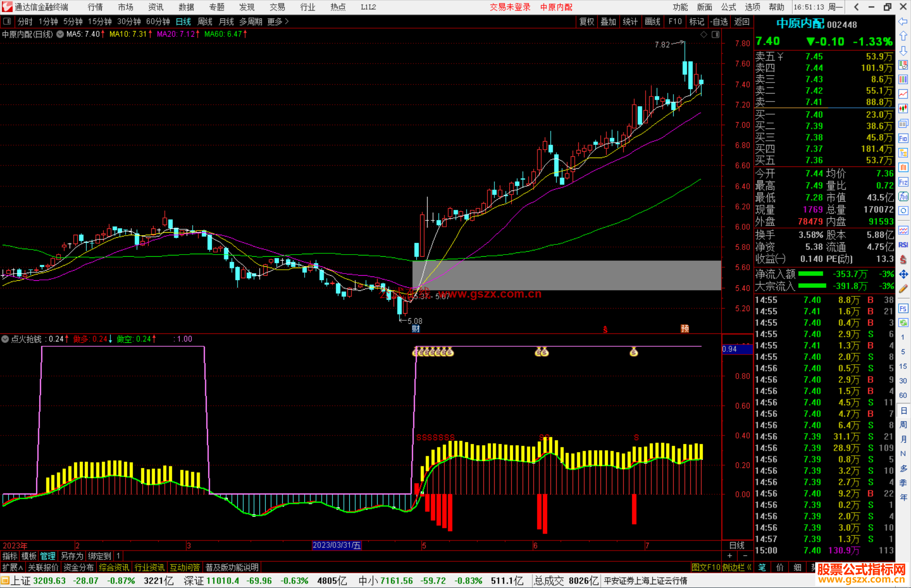This screenshot has height=588, width=911.
Task: Toggle the round icon before 点火抢钱 indicator
Action: [x=5, y=339]
